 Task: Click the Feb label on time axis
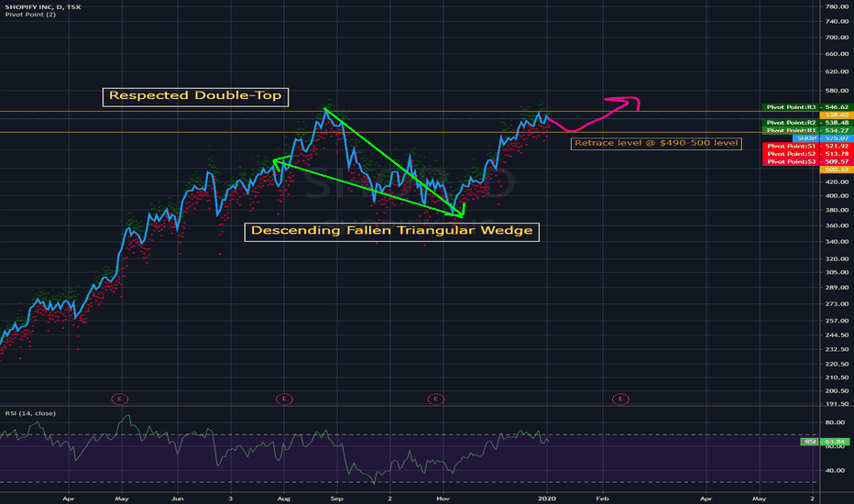pyautogui.click(x=602, y=499)
